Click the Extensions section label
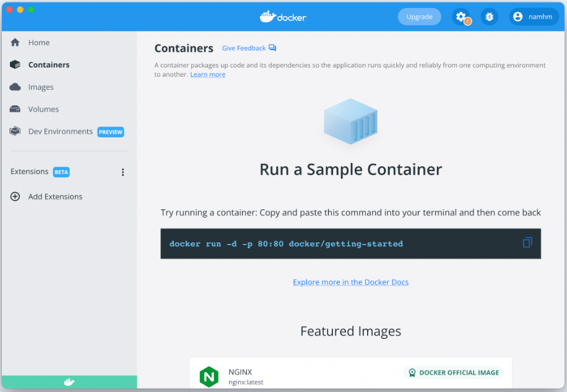 30,172
